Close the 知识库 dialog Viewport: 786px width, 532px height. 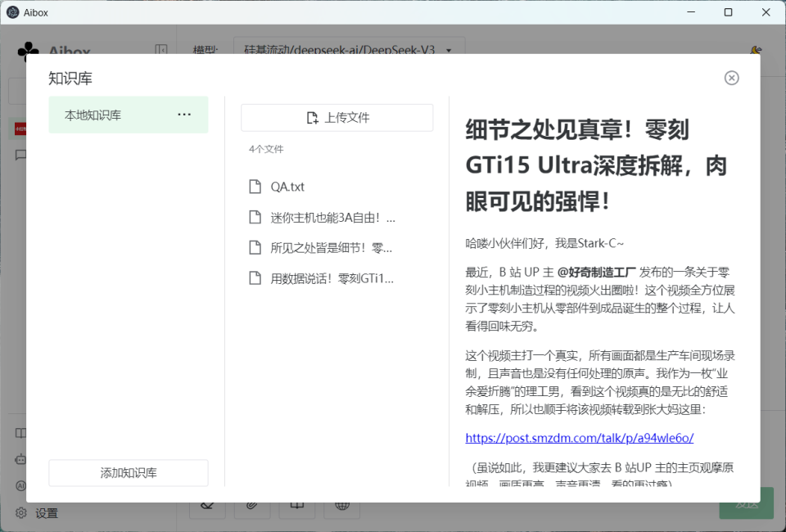[731, 78]
